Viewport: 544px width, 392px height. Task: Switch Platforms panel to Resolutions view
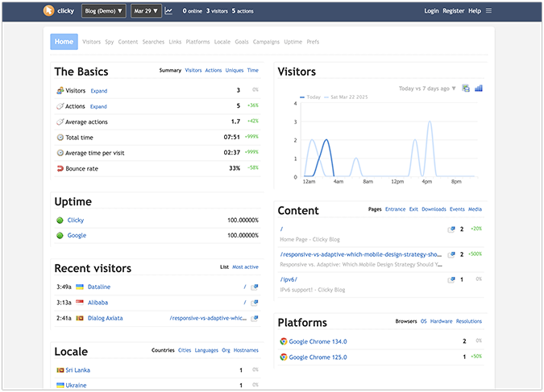[x=469, y=321]
